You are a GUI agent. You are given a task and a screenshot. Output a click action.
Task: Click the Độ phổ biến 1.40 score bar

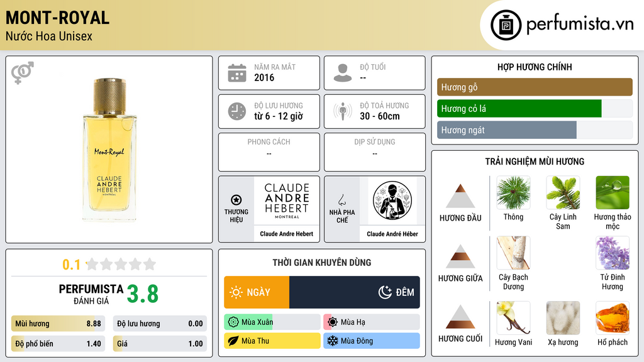(x=58, y=344)
